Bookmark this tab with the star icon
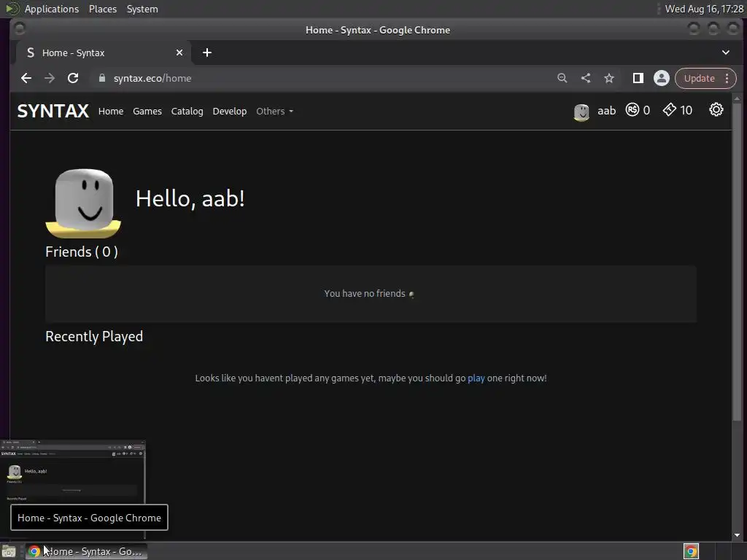The width and height of the screenshot is (747, 560). (609, 78)
